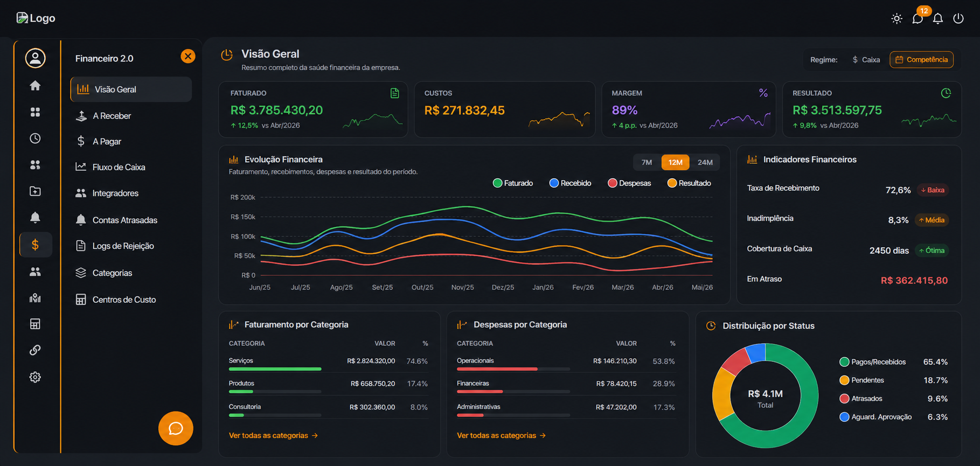Click Faturado value R$ 3.785.430,20
Screen dimensions: 980x466
276,110
